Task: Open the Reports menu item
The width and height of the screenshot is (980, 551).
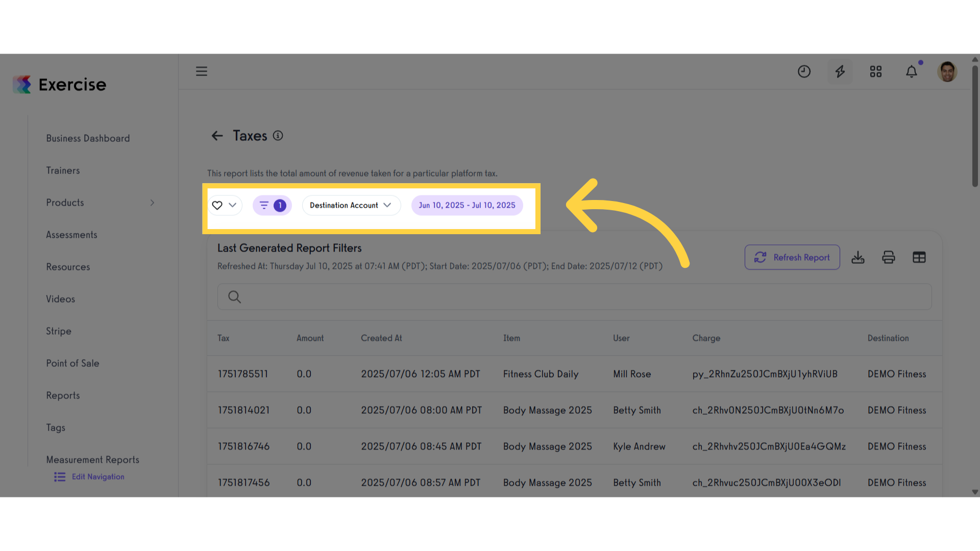Action: pos(63,395)
